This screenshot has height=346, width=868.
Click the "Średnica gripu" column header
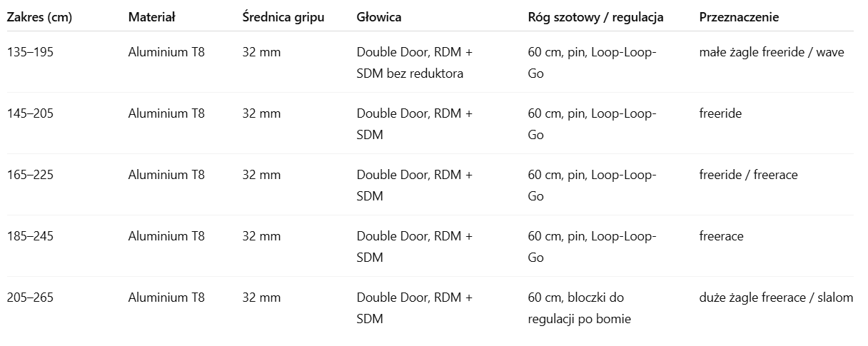[x=283, y=17]
